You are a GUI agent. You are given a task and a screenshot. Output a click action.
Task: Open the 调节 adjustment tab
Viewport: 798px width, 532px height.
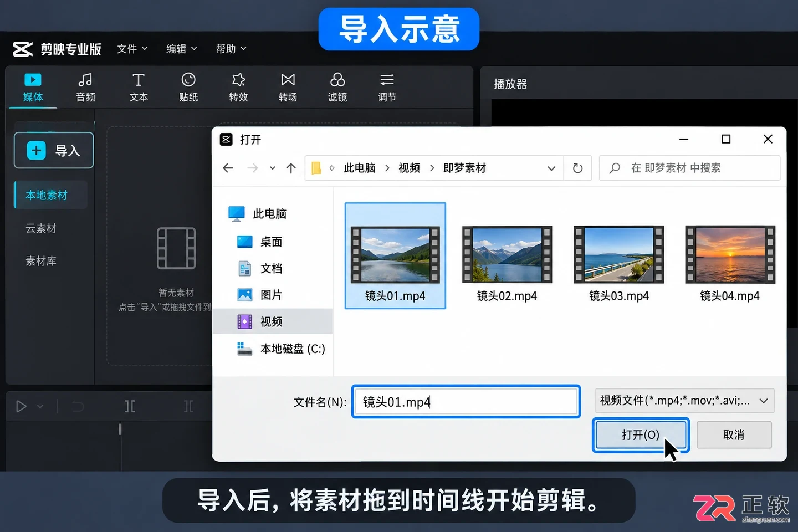[x=387, y=88]
